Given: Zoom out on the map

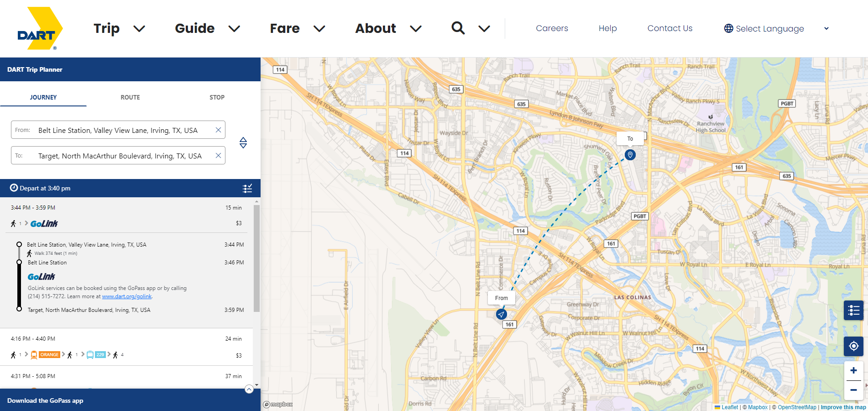Looking at the screenshot, I should coord(853,390).
